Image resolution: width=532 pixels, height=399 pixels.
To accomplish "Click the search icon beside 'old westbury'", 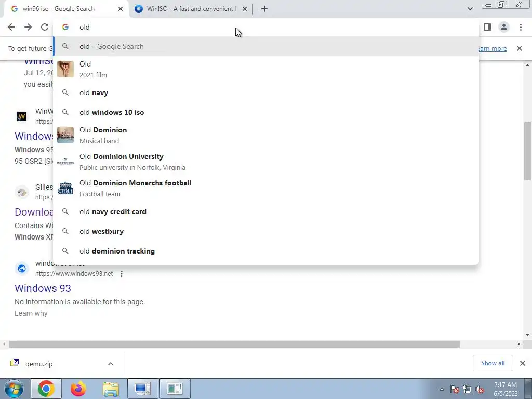I will point(65,231).
